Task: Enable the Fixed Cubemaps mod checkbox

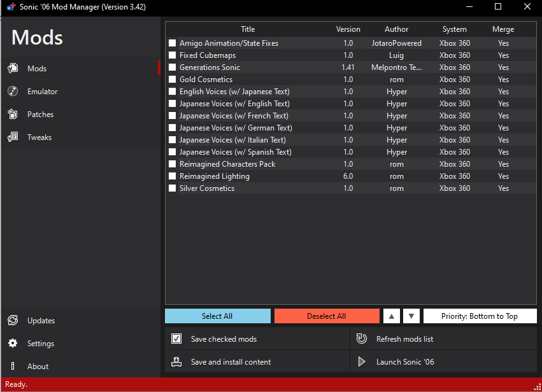Action: tap(172, 55)
